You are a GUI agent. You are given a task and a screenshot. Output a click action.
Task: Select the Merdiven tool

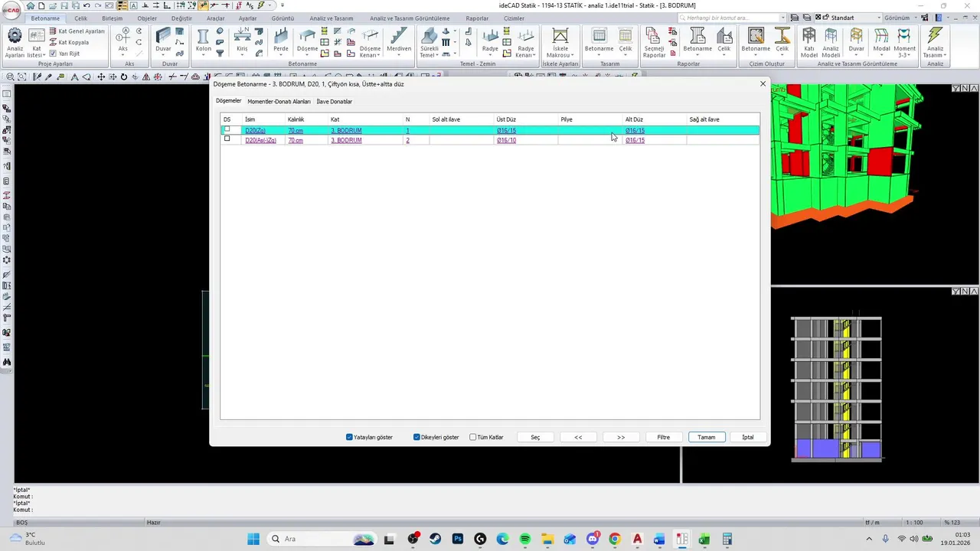pyautogui.click(x=399, y=41)
